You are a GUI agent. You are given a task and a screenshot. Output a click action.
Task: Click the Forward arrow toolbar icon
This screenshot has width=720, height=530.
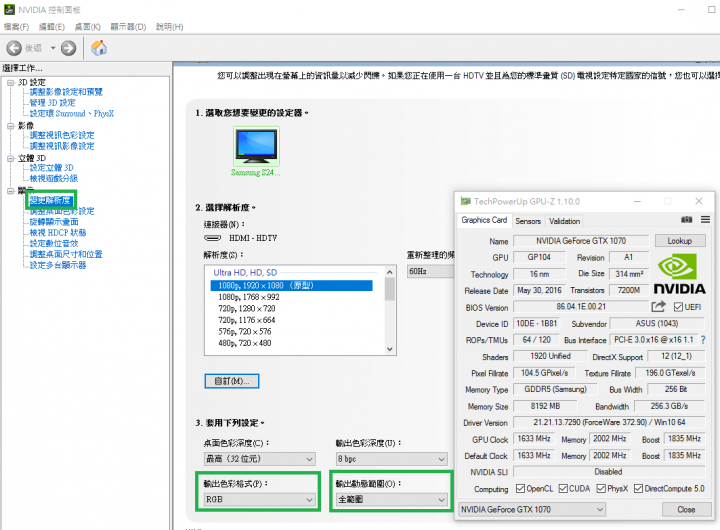coord(68,48)
